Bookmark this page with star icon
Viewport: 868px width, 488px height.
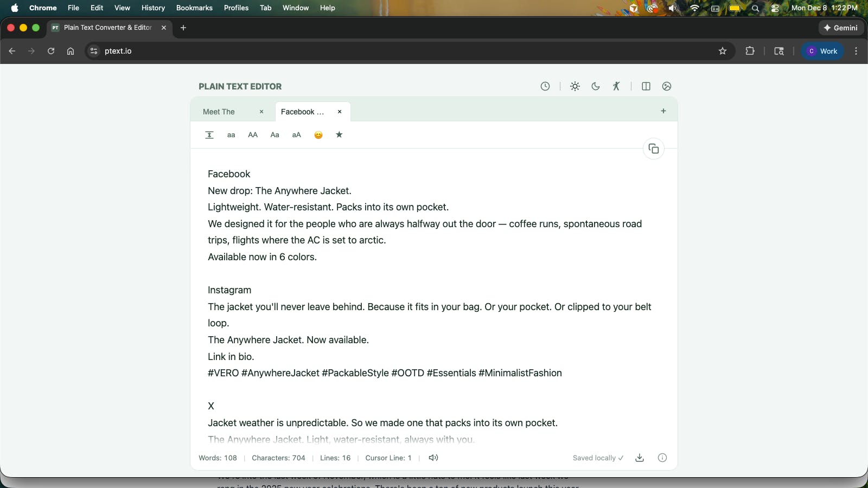point(723,51)
